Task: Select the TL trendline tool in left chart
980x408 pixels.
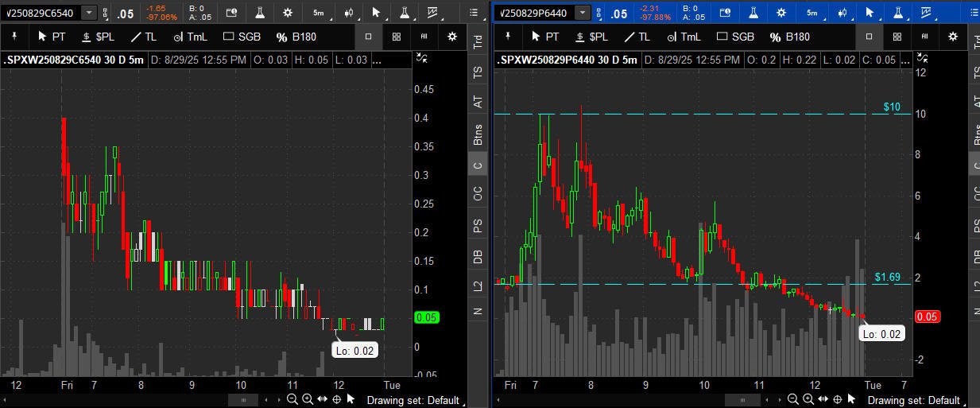Action: coord(144,37)
